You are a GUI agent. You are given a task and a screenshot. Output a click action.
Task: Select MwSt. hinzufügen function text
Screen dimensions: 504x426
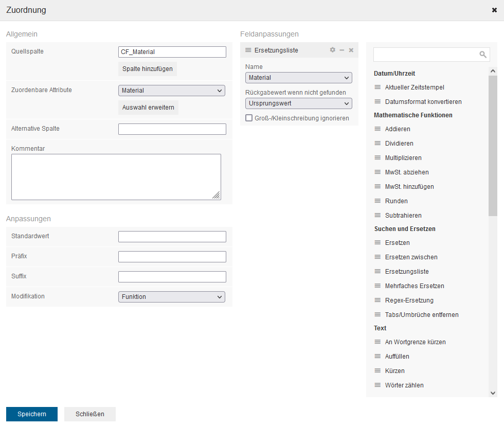[x=409, y=186]
